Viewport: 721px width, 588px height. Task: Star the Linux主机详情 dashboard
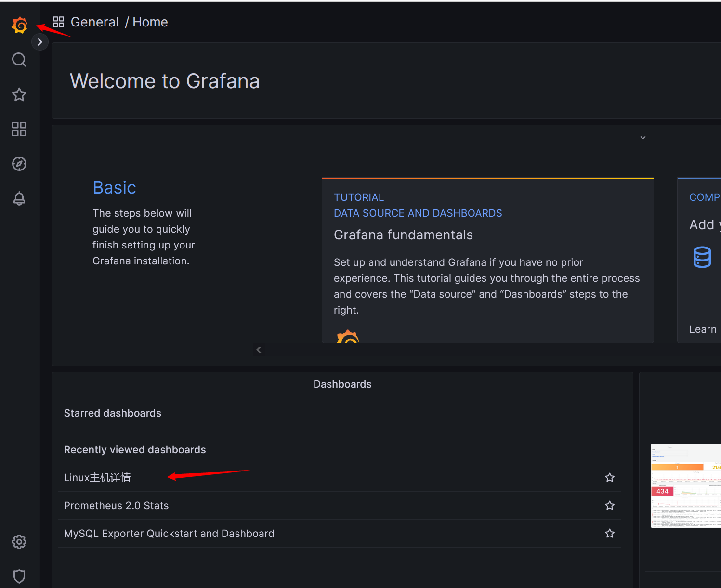[x=610, y=477]
